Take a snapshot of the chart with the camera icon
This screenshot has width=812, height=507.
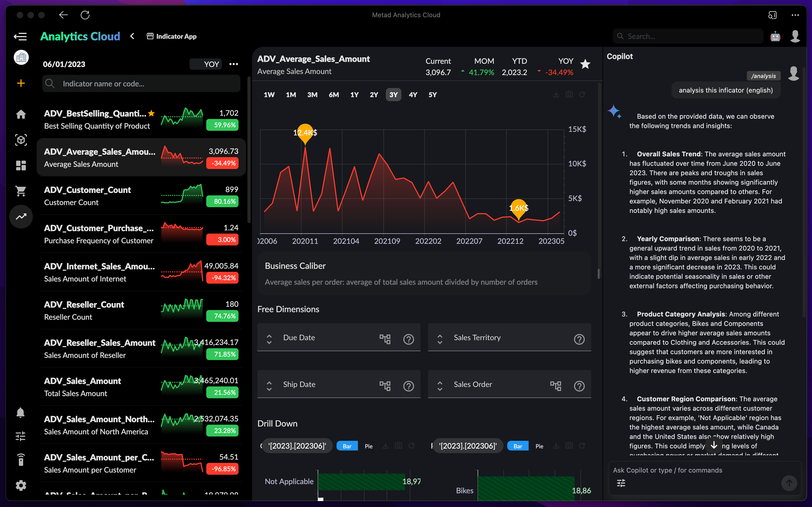pyautogui.click(x=569, y=94)
